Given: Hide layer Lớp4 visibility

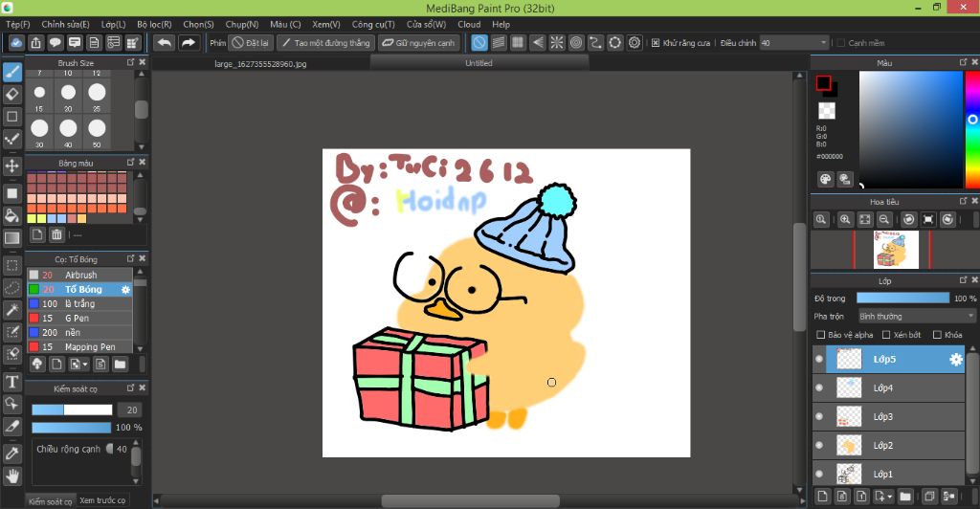Looking at the screenshot, I should coord(818,387).
